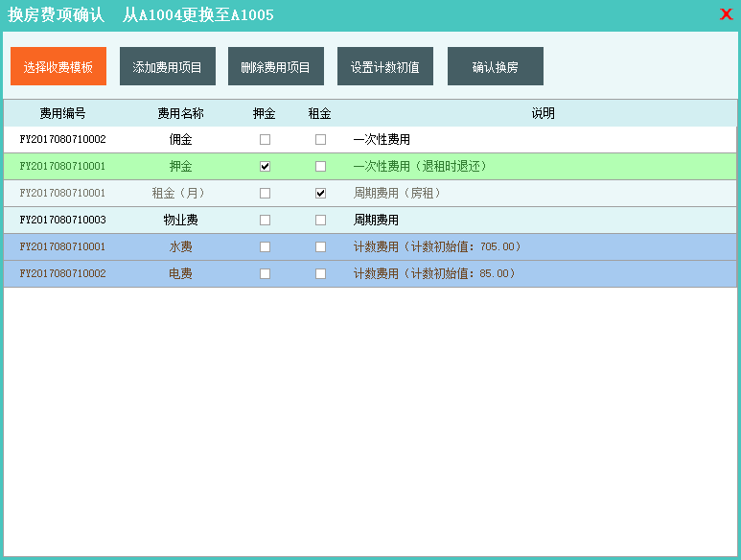Click the 费用名称 column header
This screenshot has height=560, width=741.
click(x=180, y=113)
